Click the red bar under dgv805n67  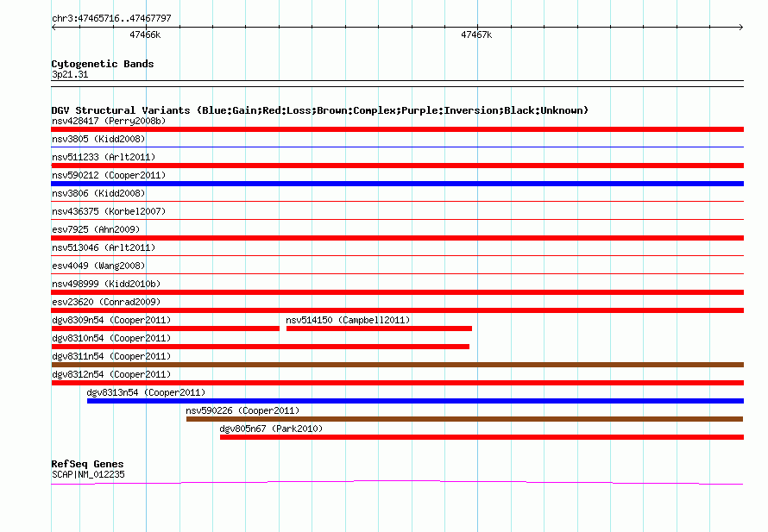(x=482, y=437)
